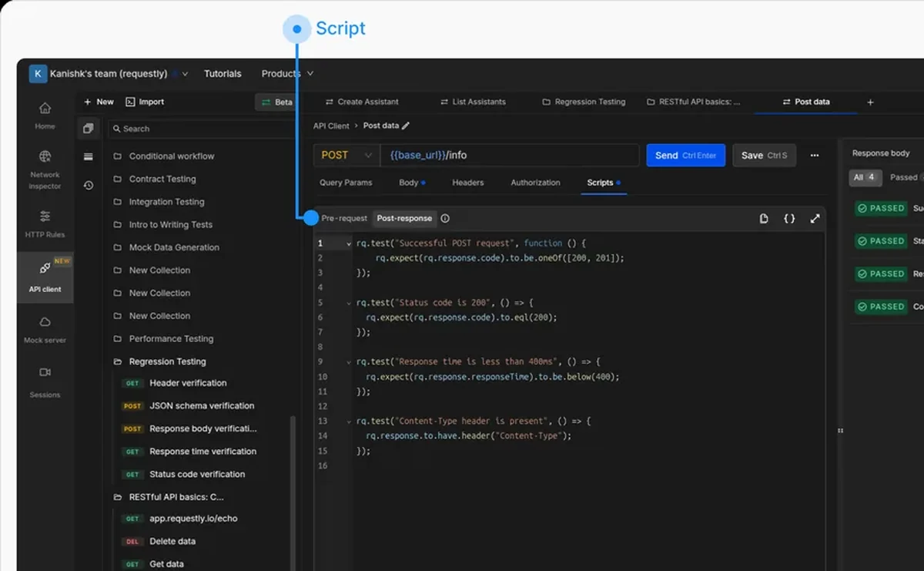Switch to the List Assistants tab
This screenshot has height=571, width=924.
pos(473,102)
